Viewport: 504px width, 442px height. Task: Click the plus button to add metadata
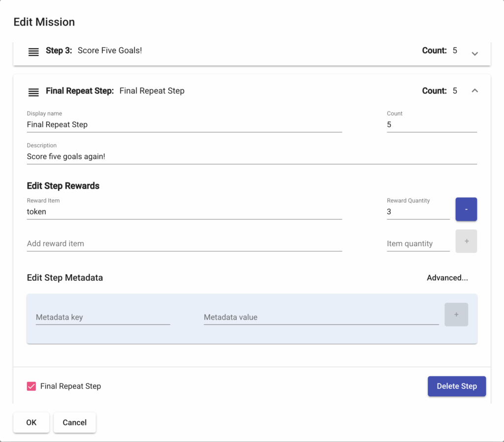point(456,315)
